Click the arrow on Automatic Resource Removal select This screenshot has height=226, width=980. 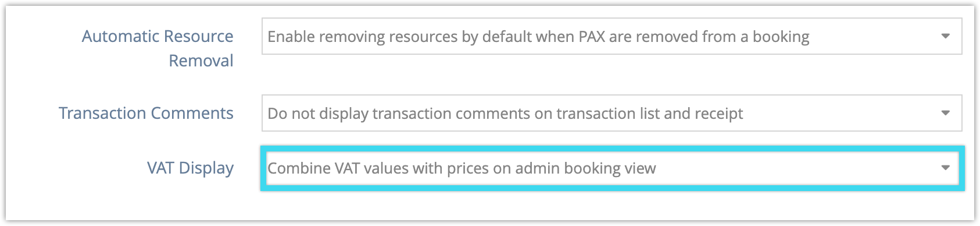click(945, 36)
